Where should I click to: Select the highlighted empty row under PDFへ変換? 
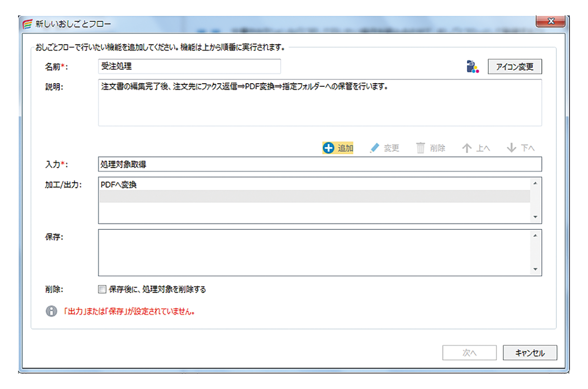pyautogui.click(x=271, y=195)
